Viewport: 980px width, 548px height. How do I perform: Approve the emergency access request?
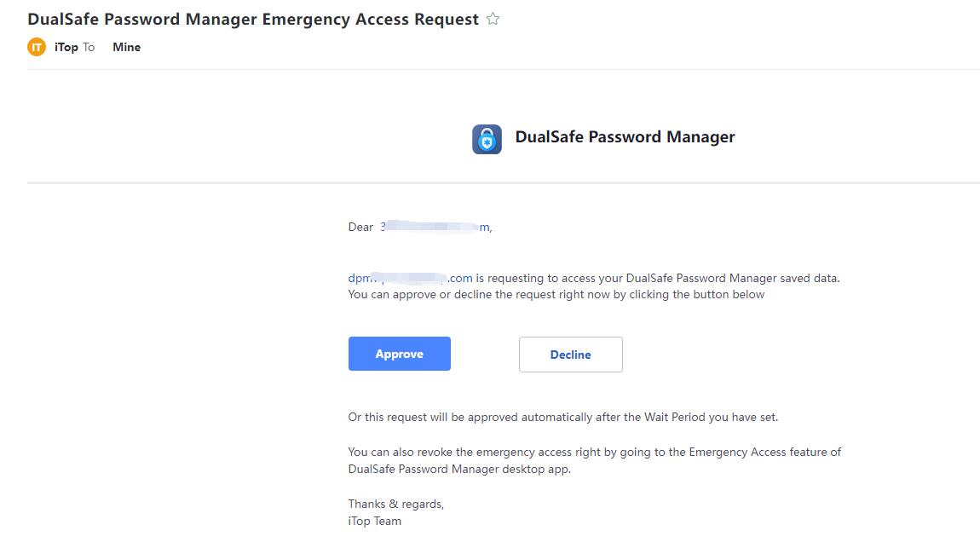[400, 354]
